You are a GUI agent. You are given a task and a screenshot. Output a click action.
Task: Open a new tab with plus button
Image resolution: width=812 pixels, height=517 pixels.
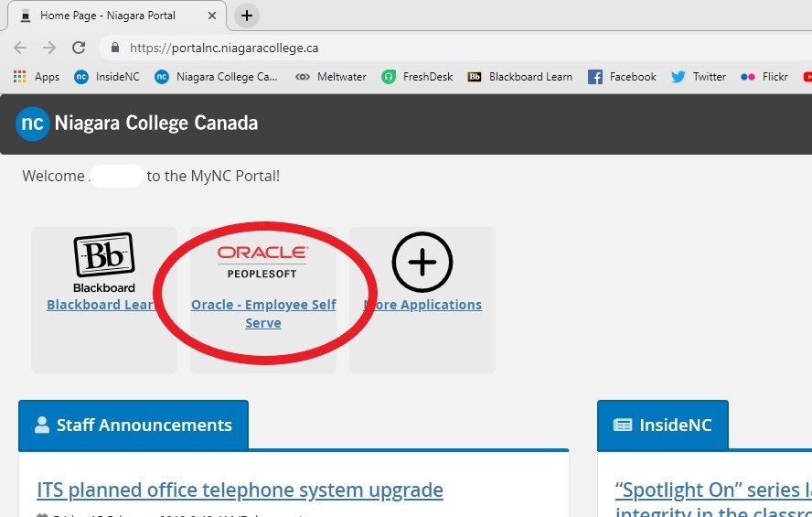(x=247, y=16)
